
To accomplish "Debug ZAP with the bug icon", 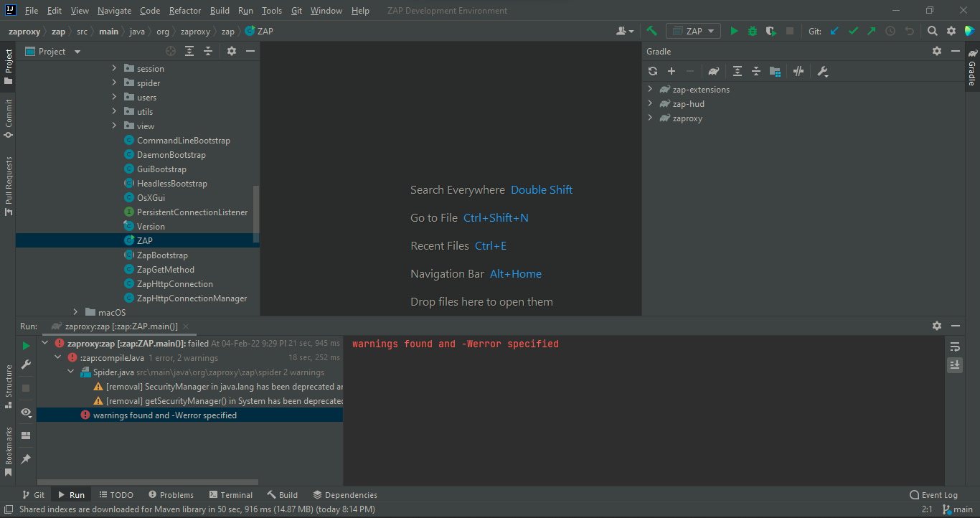I will tap(751, 31).
